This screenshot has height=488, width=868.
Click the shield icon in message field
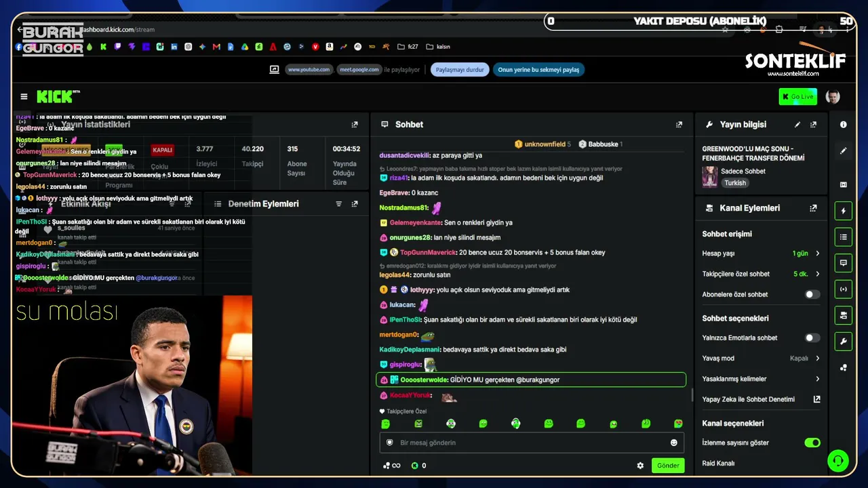coord(389,443)
